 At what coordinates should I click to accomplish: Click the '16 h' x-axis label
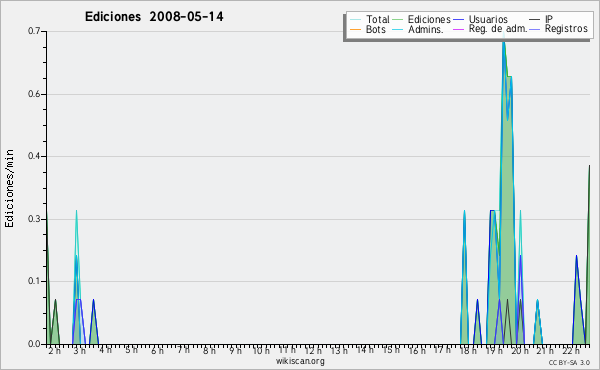(417, 351)
